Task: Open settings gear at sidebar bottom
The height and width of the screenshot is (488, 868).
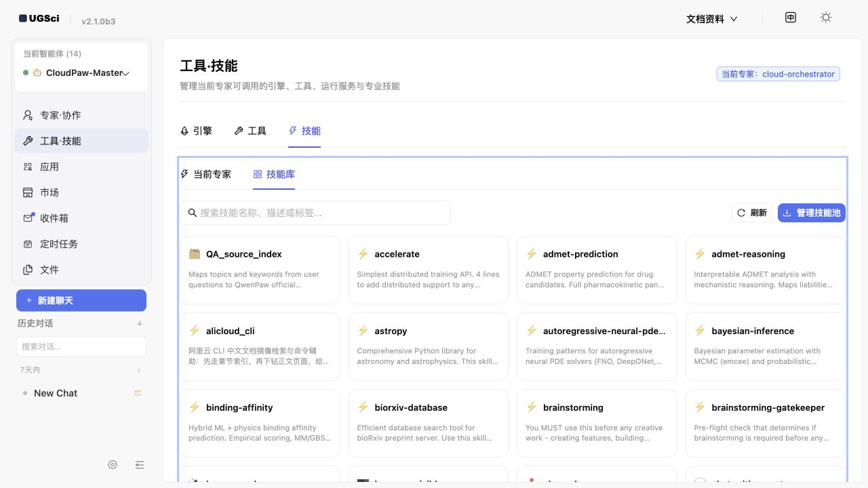Action: point(113,465)
